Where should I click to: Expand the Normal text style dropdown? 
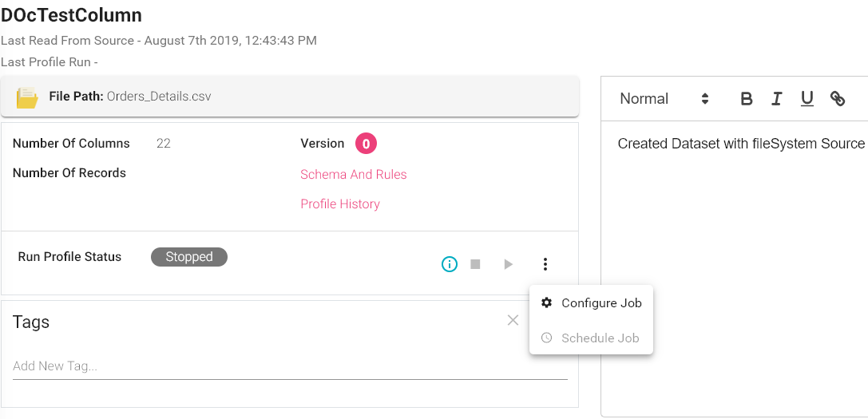(664, 99)
